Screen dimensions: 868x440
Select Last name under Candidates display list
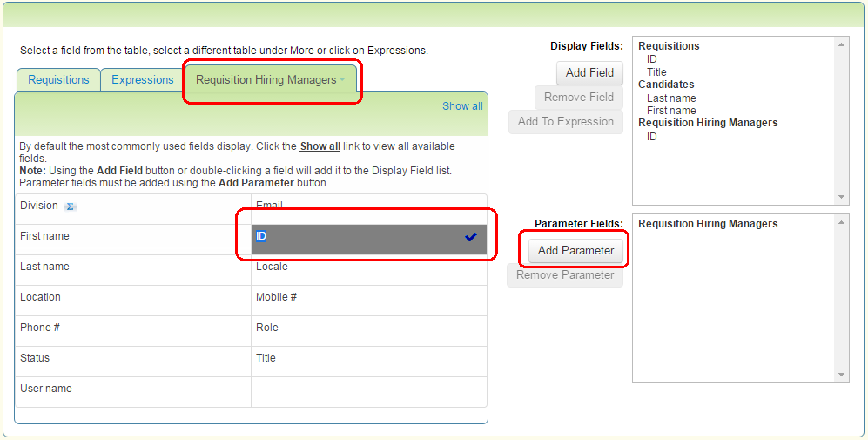click(671, 98)
